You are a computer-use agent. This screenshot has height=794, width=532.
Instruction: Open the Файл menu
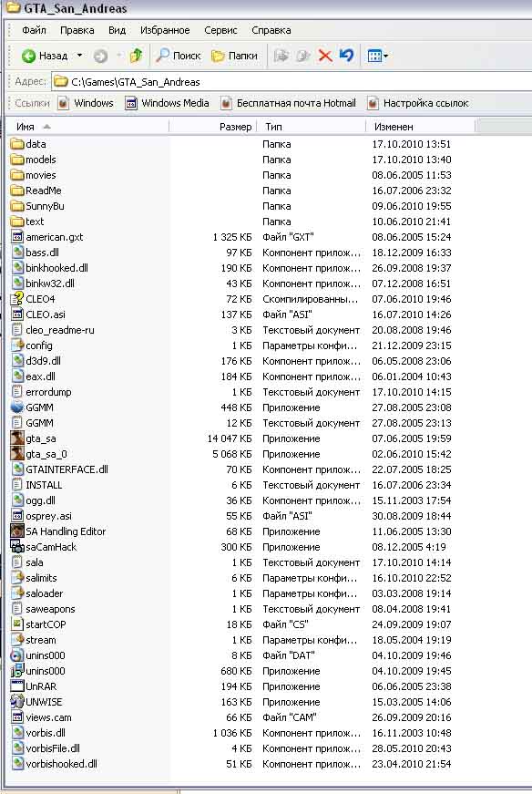point(34,30)
